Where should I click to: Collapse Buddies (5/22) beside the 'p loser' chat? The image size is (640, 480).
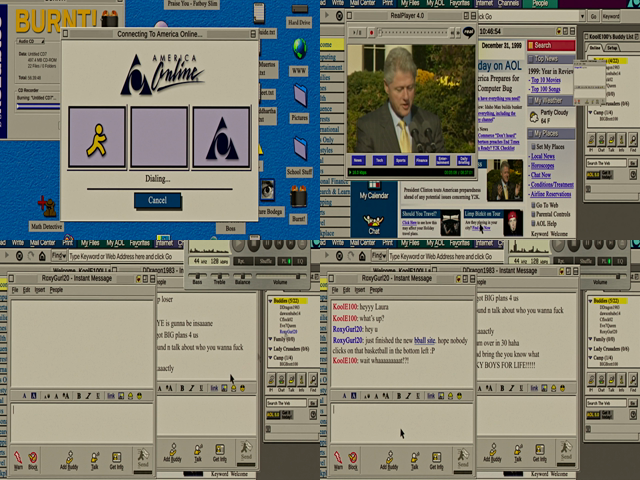(270, 301)
